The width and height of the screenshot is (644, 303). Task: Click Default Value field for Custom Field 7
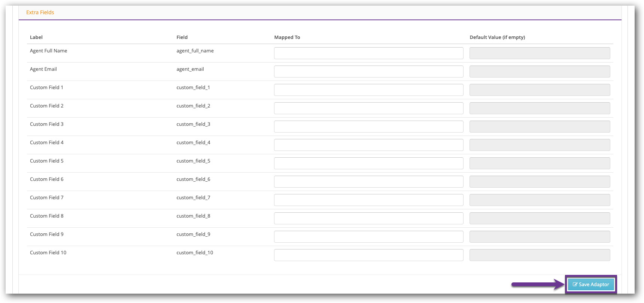click(540, 200)
